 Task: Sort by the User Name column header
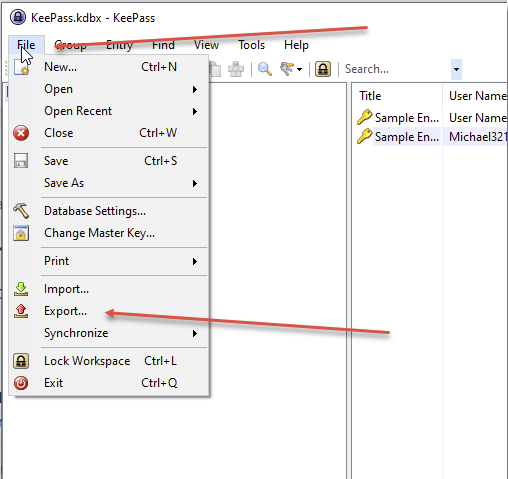[x=475, y=96]
